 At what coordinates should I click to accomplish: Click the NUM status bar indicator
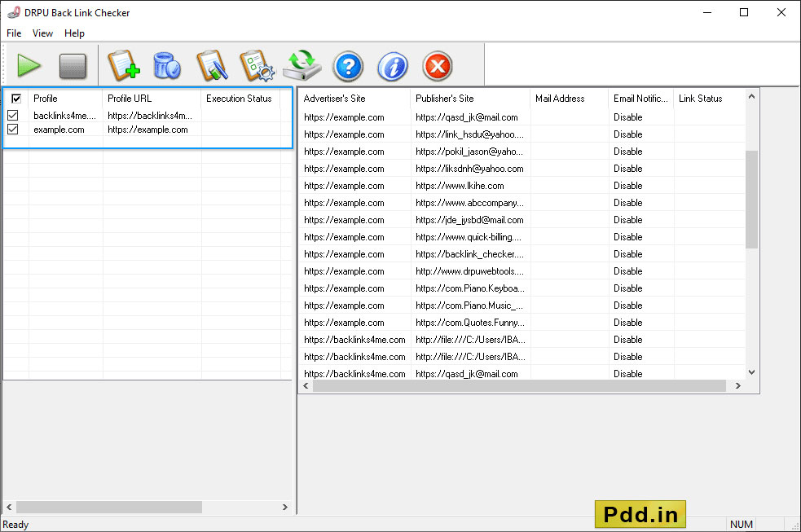741,525
